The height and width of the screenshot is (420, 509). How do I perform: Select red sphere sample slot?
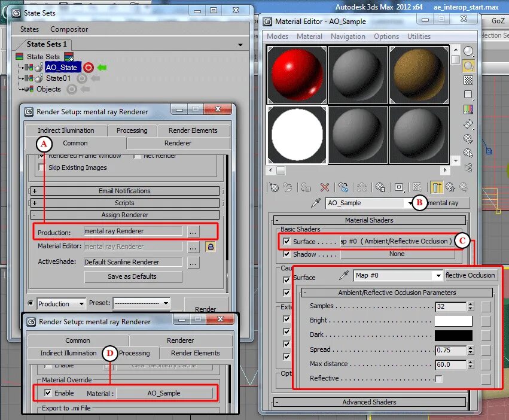click(297, 75)
